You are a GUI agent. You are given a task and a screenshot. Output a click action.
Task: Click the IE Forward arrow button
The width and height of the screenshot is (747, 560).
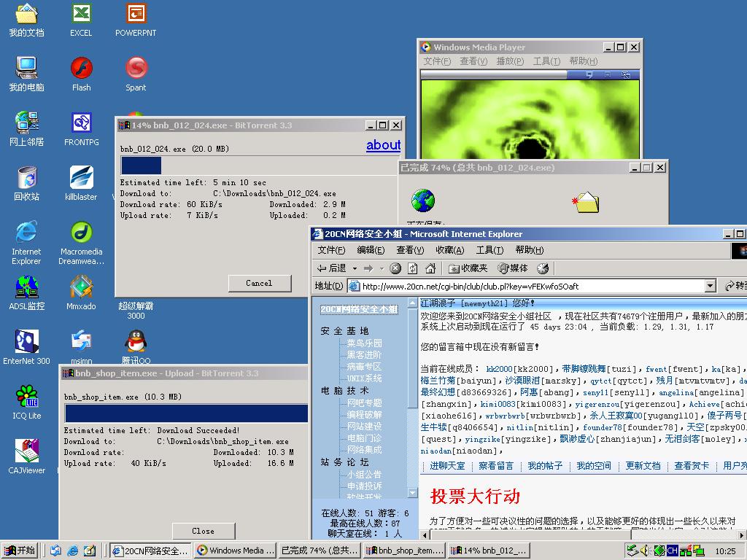(x=368, y=268)
